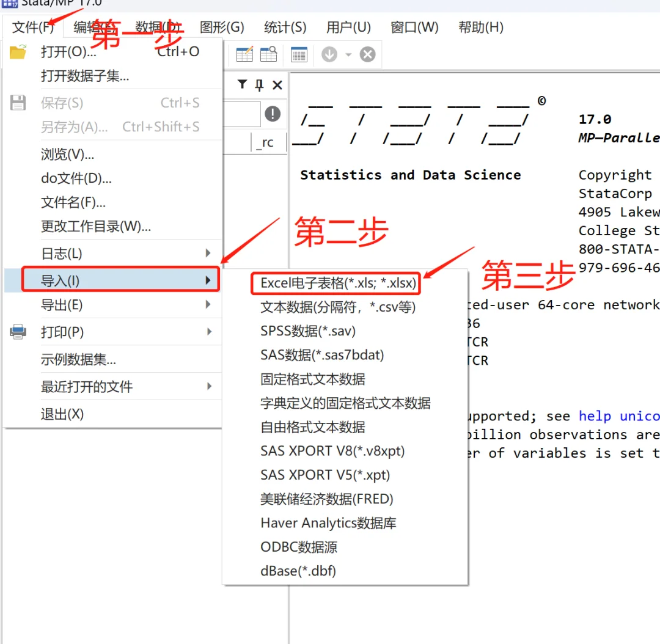This screenshot has width=660, height=644.
Task: Click the yellow folder icon beside 打开(O)
Action: coord(18,52)
